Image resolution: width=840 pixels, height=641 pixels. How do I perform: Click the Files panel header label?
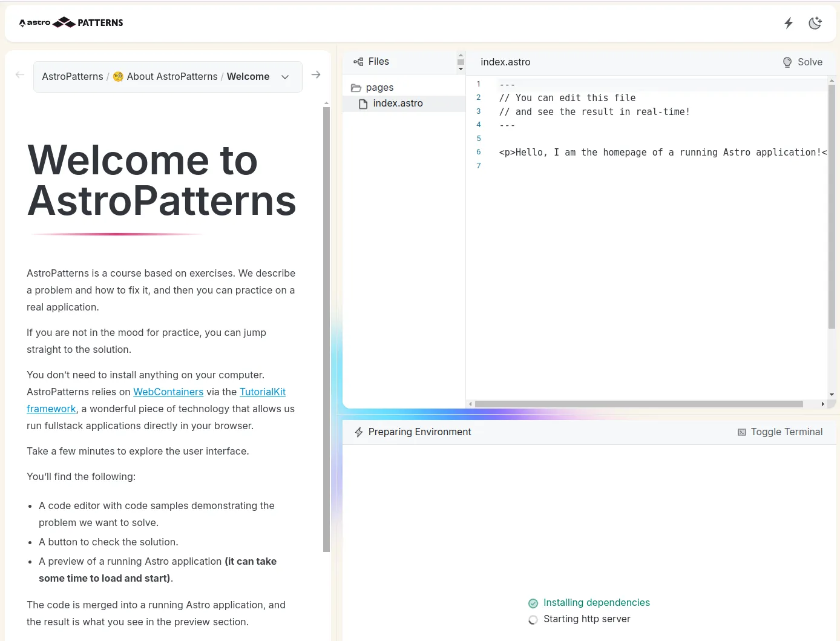tap(379, 62)
